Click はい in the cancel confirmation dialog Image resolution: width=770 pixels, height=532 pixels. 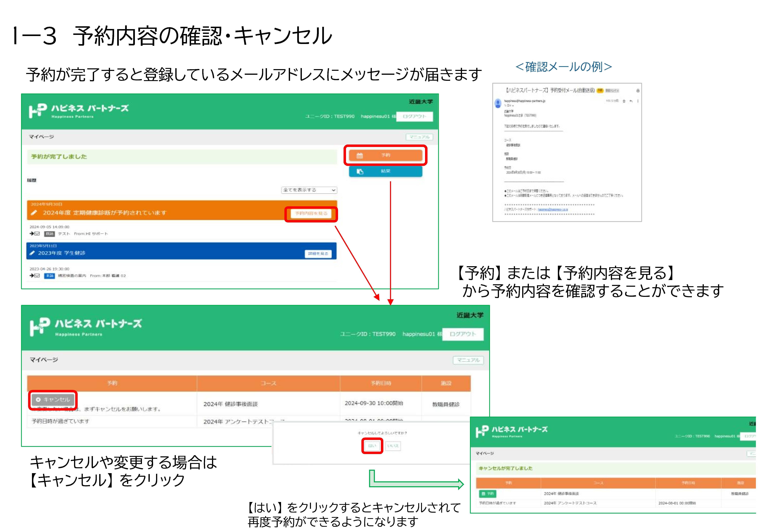[x=372, y=446]
